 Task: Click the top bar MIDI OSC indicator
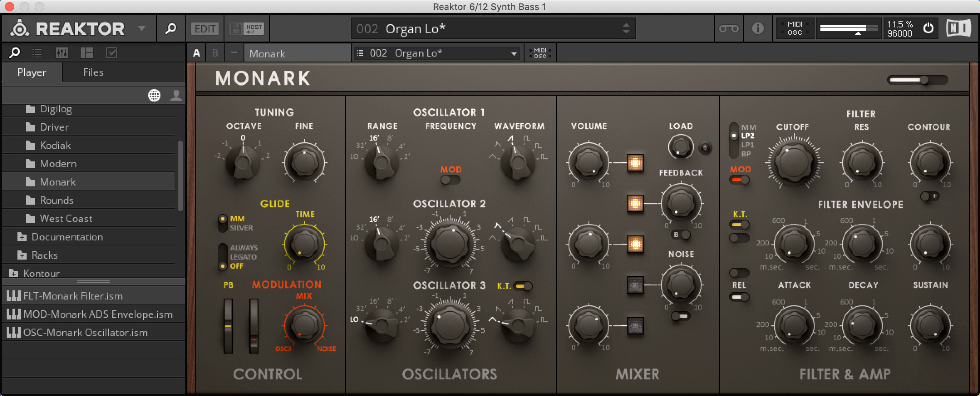pyautogui.click(x=795, y=28)
